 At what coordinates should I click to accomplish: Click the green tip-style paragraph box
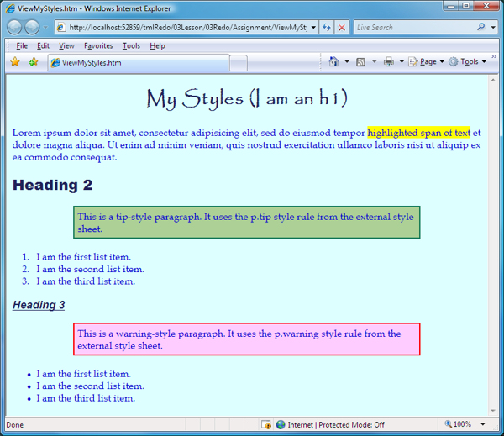coord(246,222)
